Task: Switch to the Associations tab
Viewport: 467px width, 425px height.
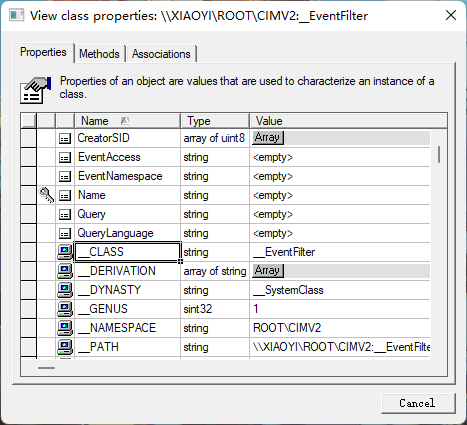Action: point(161,54)
